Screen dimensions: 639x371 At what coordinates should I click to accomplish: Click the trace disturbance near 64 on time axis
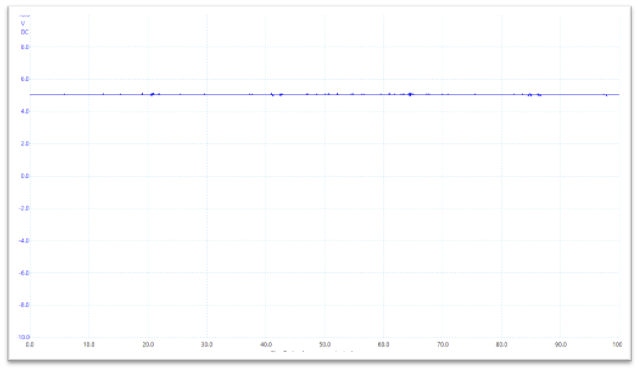click(x=410, y=94)
